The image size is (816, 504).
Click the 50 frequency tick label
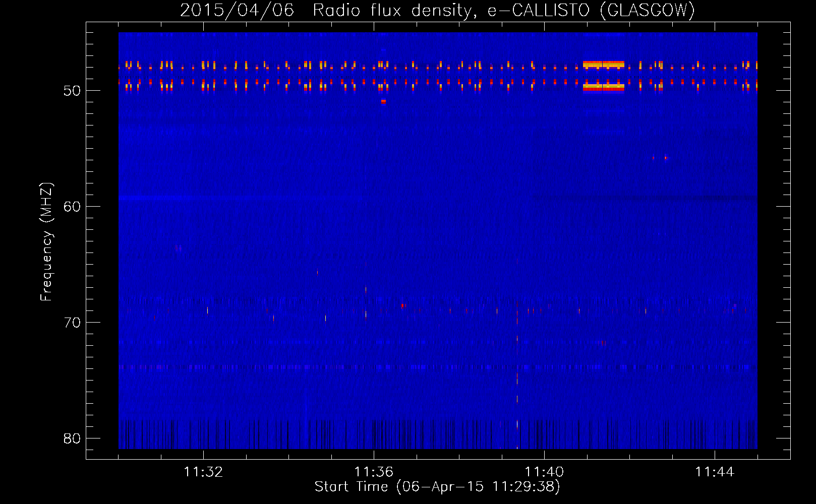pos(72,91)
